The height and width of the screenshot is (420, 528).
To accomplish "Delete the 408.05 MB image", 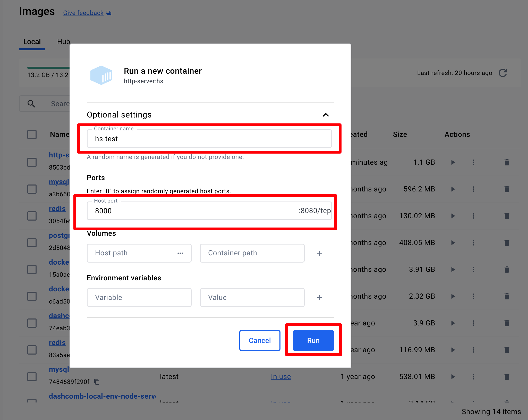I will point(507,243).
